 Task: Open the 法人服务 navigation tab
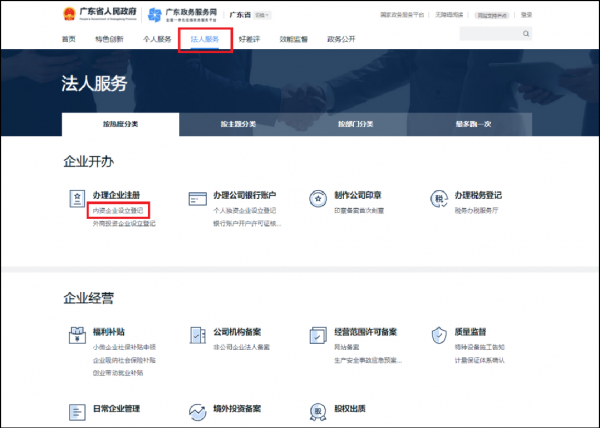click(x=204, y=39)
